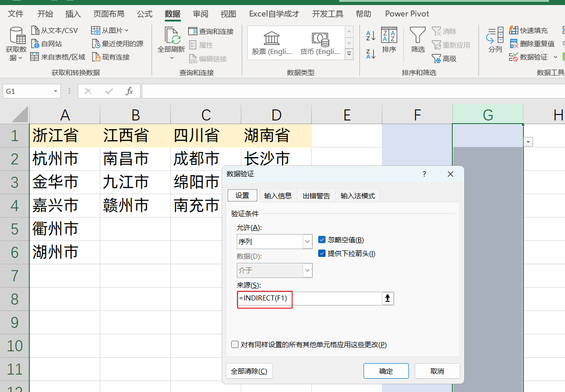Click 来自表格/区域 option
Screen dimensions: 565x392
[x=58, y=57]
